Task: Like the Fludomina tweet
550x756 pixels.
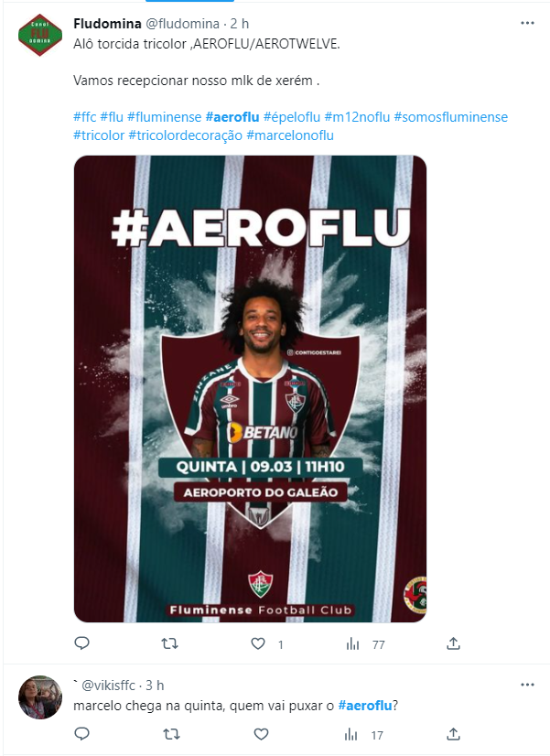Action: tap(258, 643)
